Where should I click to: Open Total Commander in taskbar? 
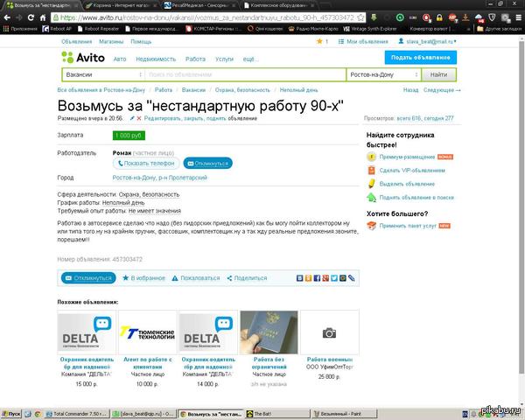point(77,414)
